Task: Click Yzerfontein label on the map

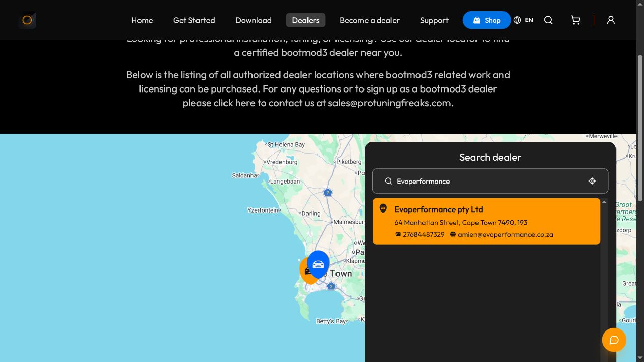Action: coord(263,210)
